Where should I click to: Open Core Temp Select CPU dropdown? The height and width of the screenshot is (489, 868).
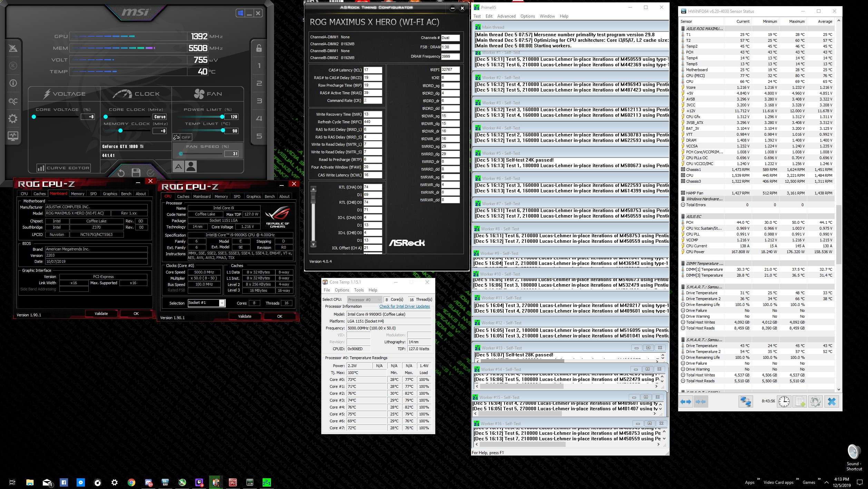click(364, 299)
